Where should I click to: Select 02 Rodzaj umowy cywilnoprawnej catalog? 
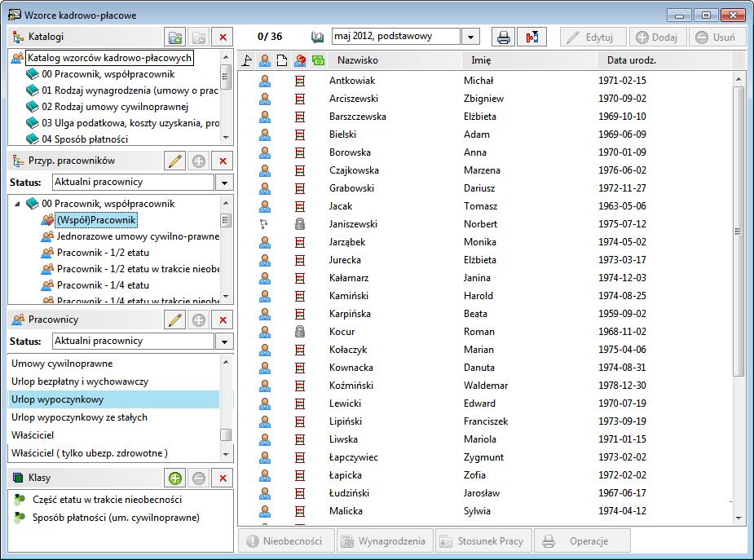pos(114,107)
